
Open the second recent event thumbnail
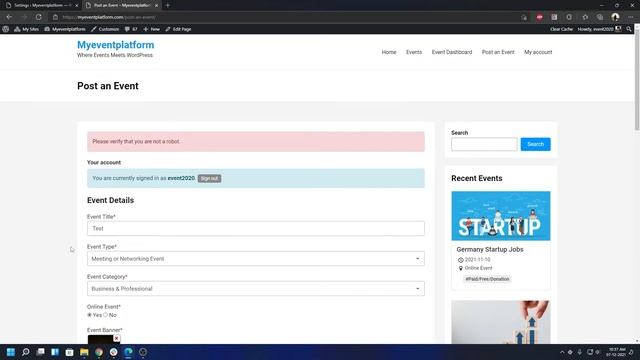coord(501,322)
